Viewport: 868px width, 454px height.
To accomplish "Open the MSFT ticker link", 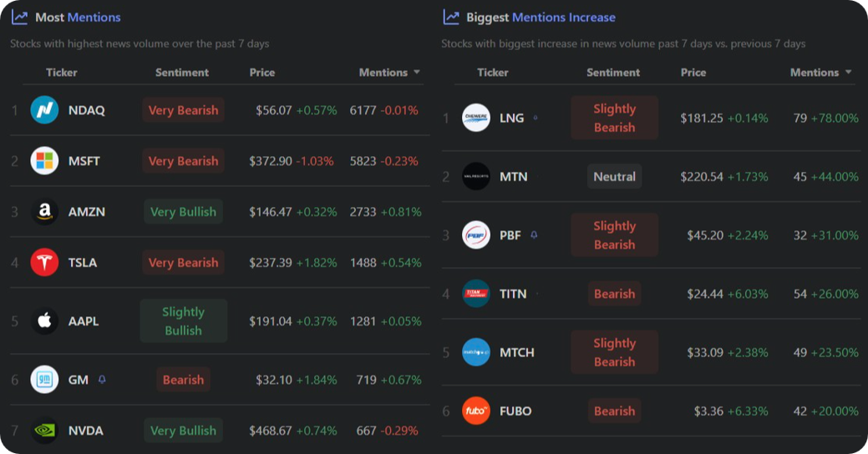I will [84, 161].
